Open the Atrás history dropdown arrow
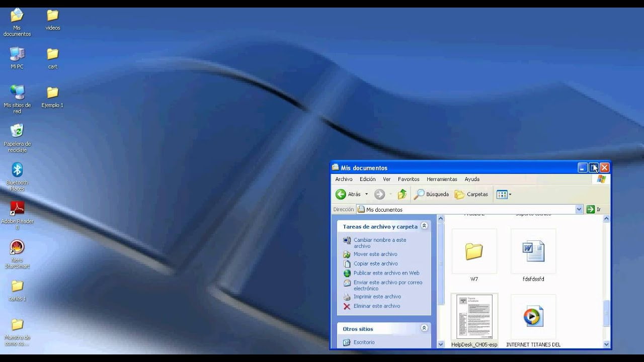Image resolution: width=644 pixels, height=362 pixels. tap(366, 194)
